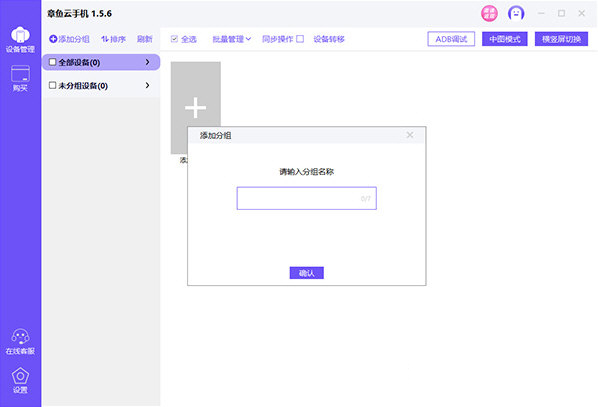Image resolution: width=598 pixels, height=407 pixels.
Task: Minimize the application window
Action: [541, 13]
